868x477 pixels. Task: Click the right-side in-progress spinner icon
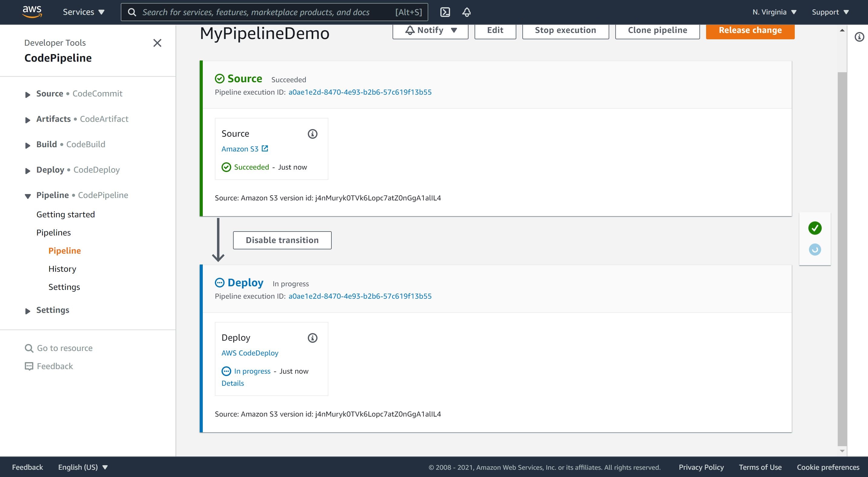pos(814,250)
